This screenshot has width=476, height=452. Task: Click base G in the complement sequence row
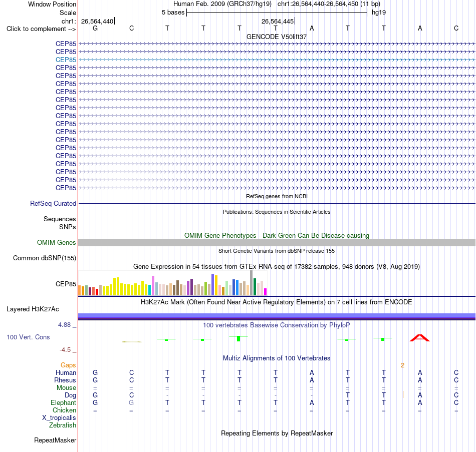(95, 28)
